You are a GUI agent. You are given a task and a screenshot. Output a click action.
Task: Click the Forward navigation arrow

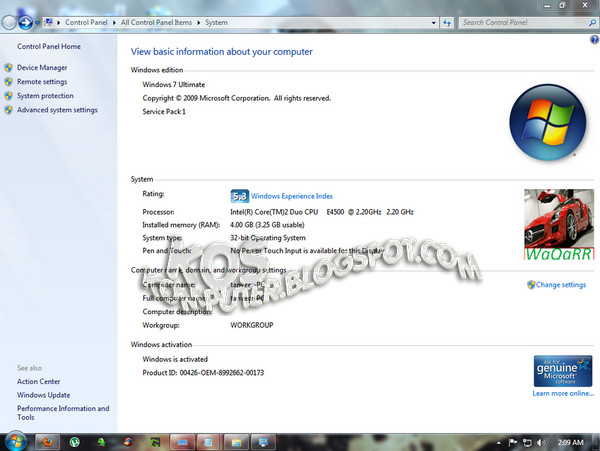(25, 23)
